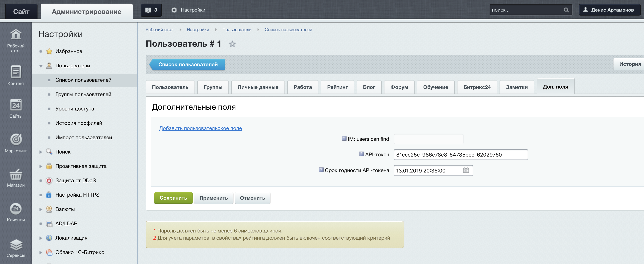Expand Проактивная защита tree node
This screenshot has width=644, height=264.
coord(41,166)
